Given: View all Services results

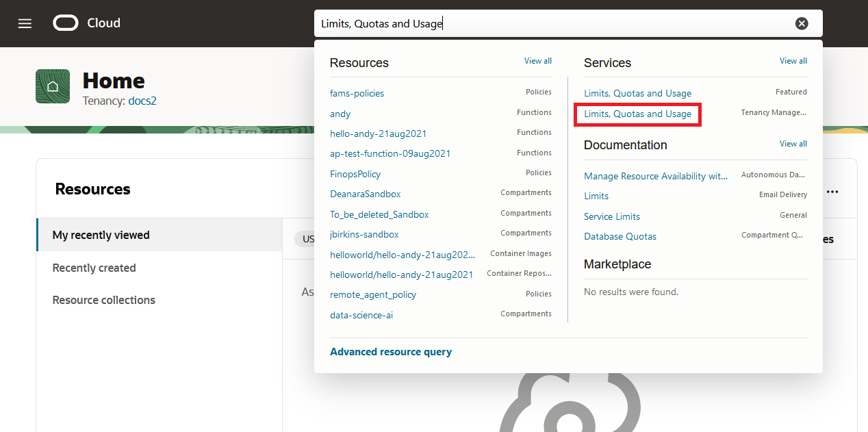Looking at the screenshot, I should (793, 60).
